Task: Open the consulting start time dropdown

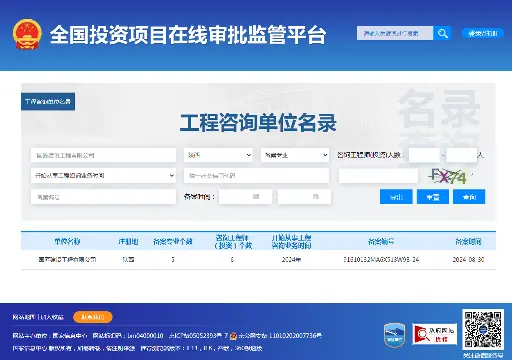Action: 103,175
